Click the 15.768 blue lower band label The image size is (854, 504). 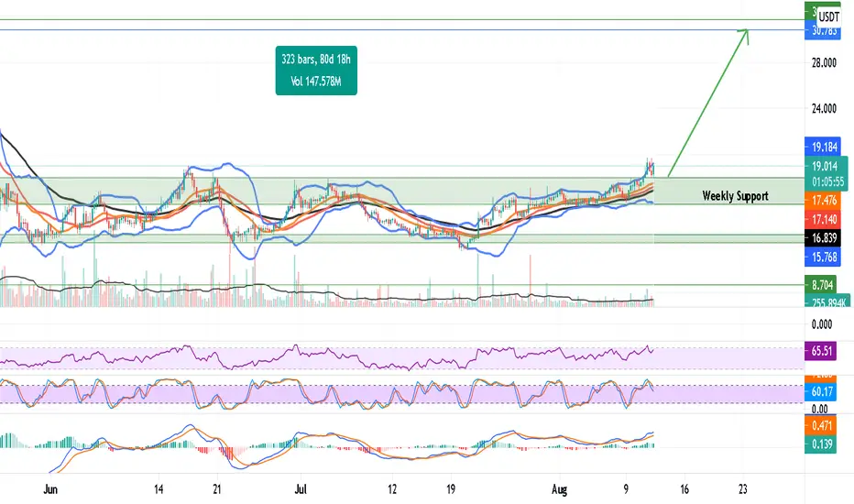(823, 257)
